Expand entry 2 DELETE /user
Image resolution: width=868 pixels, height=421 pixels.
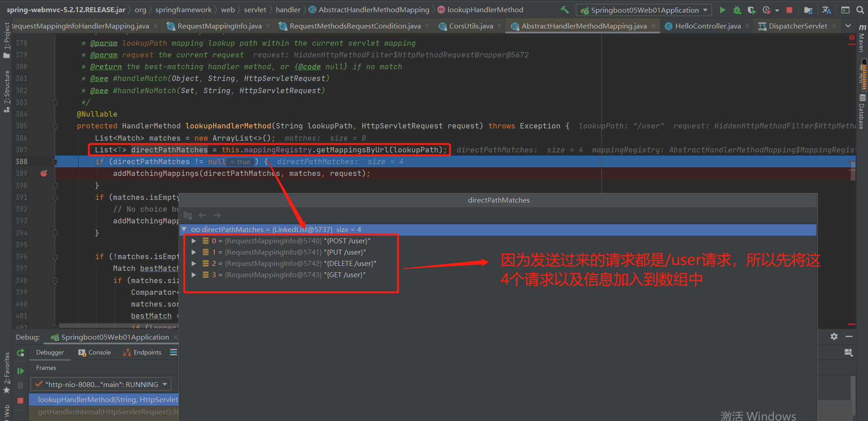[194, 264]
